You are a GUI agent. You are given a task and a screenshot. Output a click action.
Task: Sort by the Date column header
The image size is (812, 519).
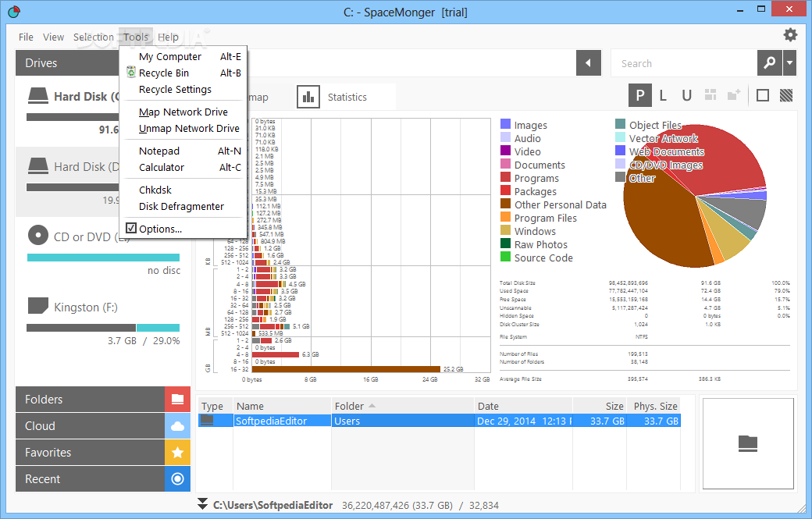523,406
